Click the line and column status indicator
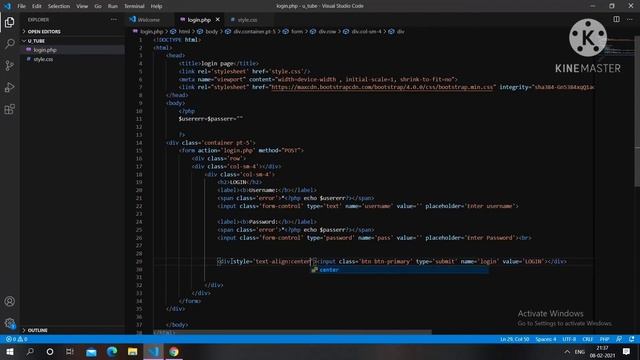640x360 pixels. click(514, 339)
